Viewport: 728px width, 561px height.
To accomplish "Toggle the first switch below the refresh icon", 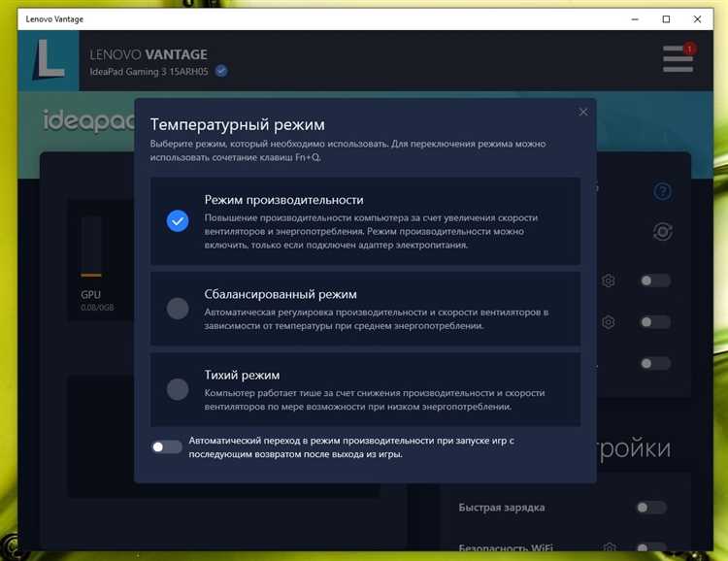I will click(x=655, y=280).
